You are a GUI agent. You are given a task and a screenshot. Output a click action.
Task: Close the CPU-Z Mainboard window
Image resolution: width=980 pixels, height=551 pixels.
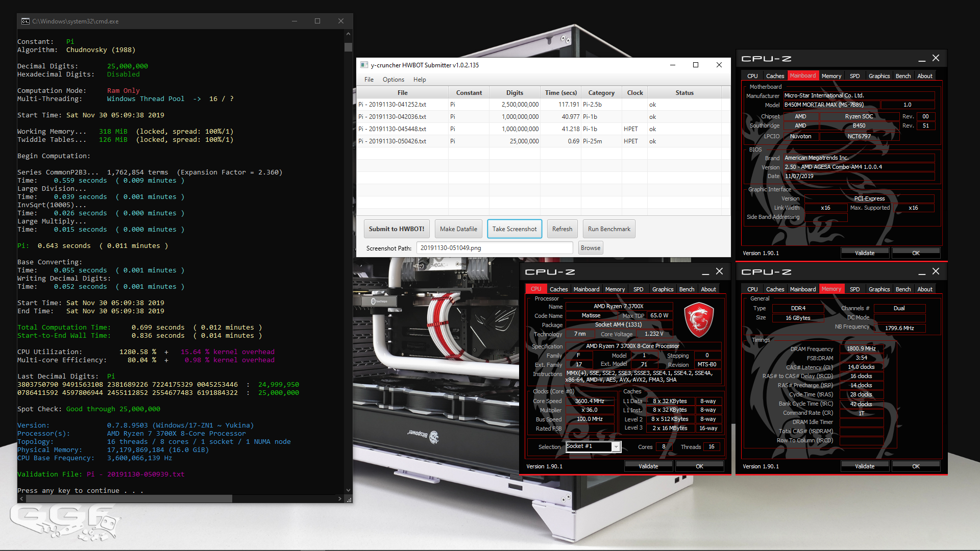tap(936, 58)
